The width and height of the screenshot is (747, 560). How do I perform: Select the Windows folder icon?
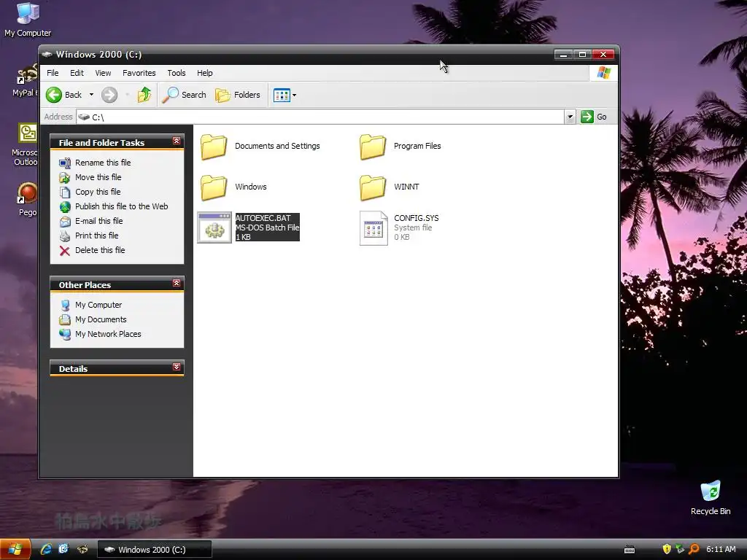click(x=214, y=187)
